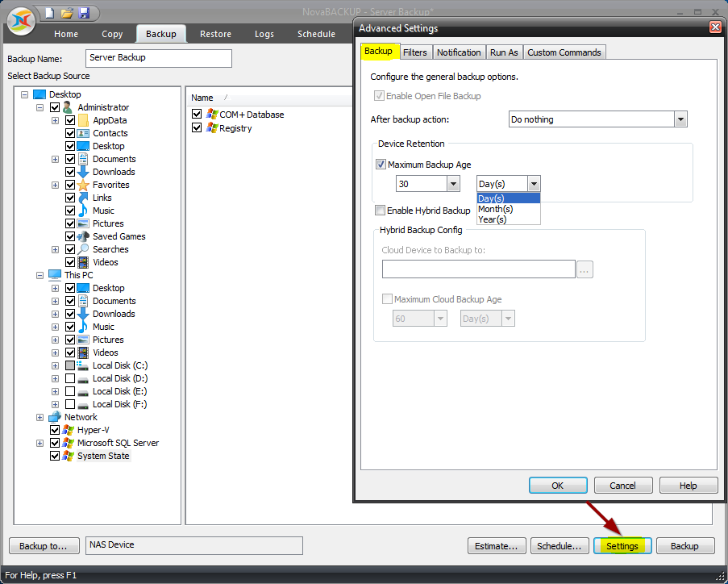The image size is (728, 584).
Task: Click the Searches magnifier icon
Action: (x=83, y=249)
